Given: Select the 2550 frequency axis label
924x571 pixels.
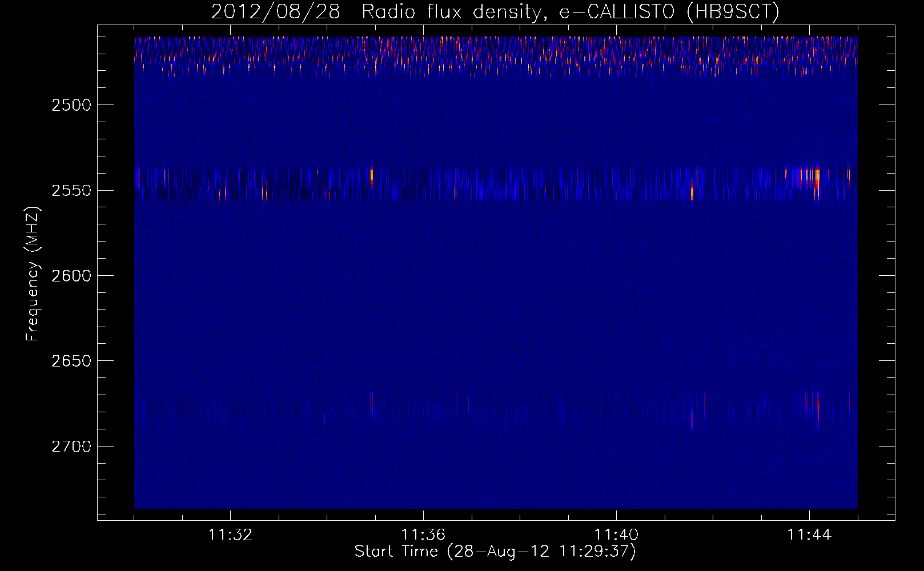Looking at the screenshot, I should tap(71, 191).
